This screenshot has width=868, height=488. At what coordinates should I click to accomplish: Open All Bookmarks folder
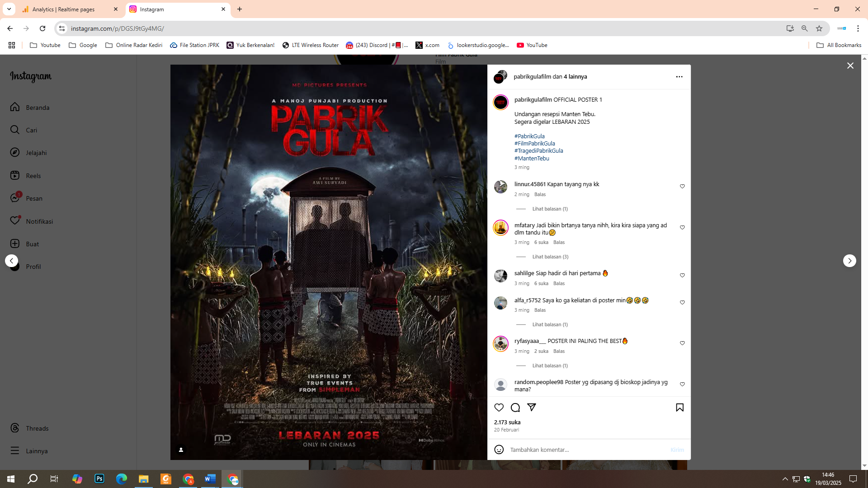coord(839,45)
